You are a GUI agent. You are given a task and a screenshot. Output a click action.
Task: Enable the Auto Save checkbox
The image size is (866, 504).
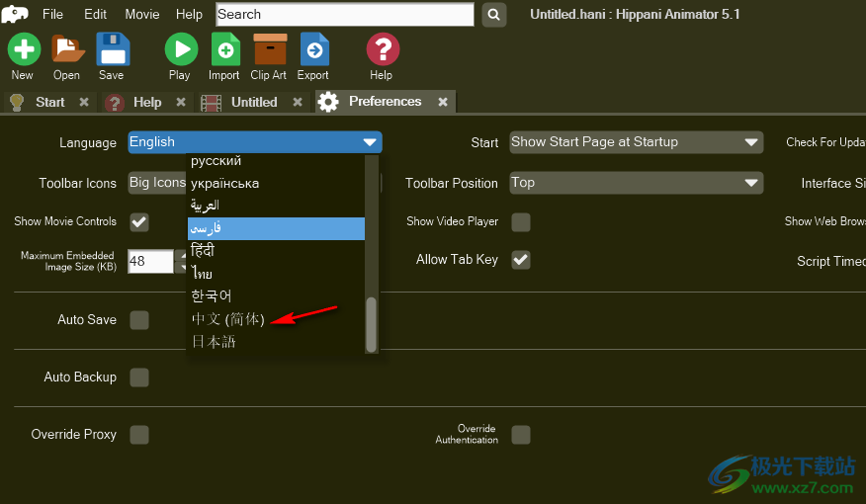139,319
